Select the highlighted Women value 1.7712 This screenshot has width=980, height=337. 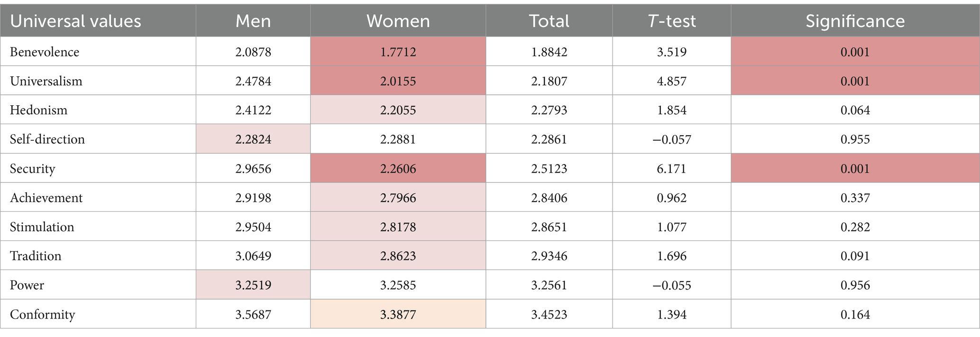coord(398,52)
